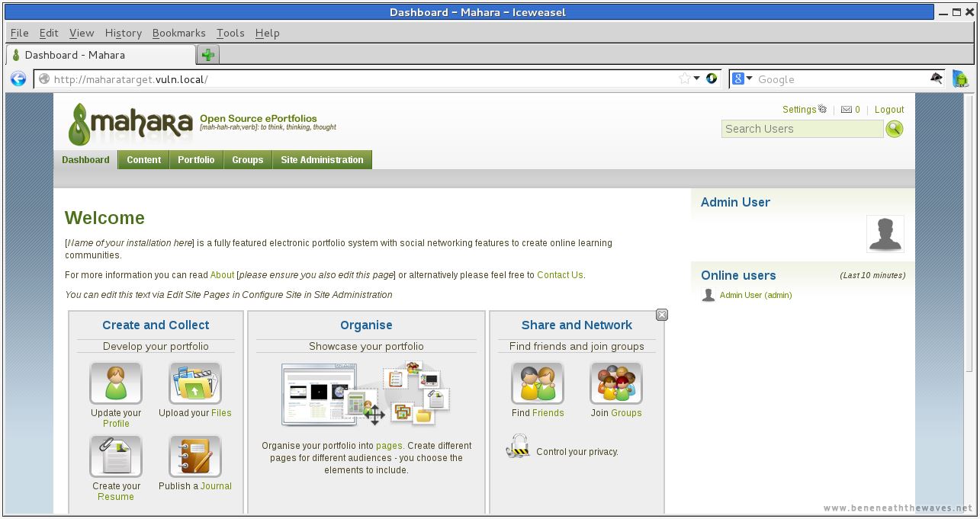Click the Share and Network heading
The width and height of the screenshot is (980, 519).
577,325
